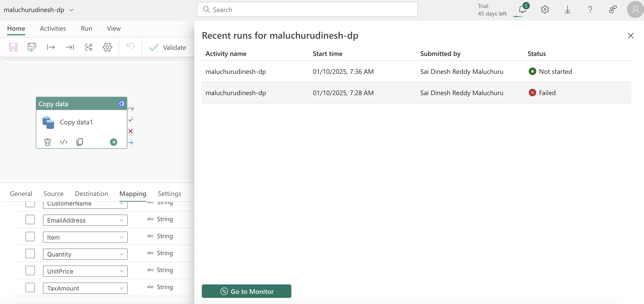Click the On success checkmark connector
The image size is (644, 304).
[x=131, y=120]
